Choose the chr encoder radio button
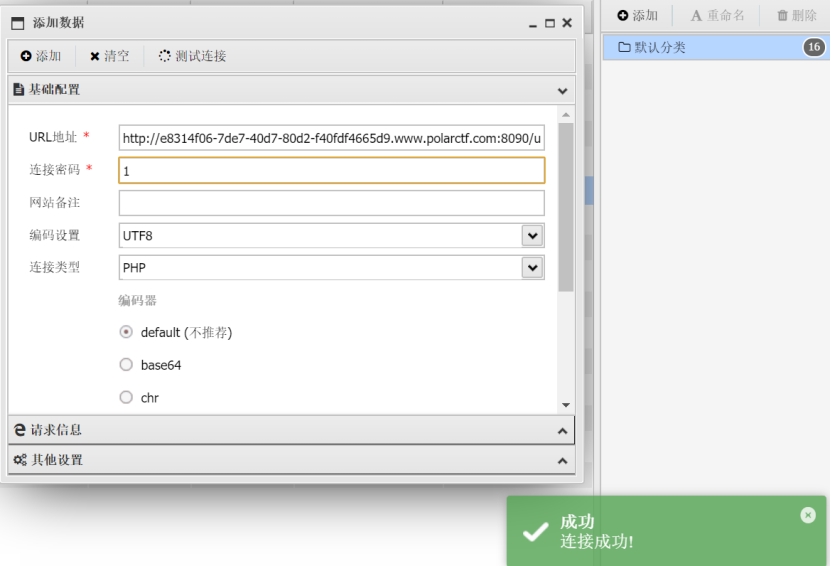The image size is (831, 566). tap(126, 397)
